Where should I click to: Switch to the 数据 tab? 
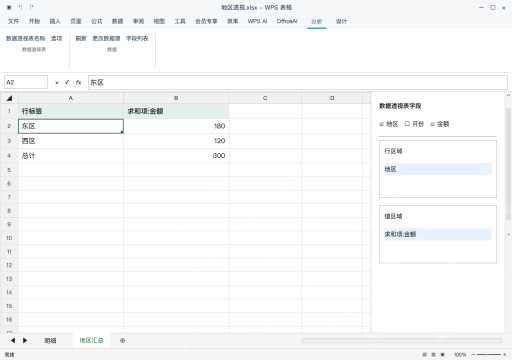pyautogui.click(x=118, y=21)
